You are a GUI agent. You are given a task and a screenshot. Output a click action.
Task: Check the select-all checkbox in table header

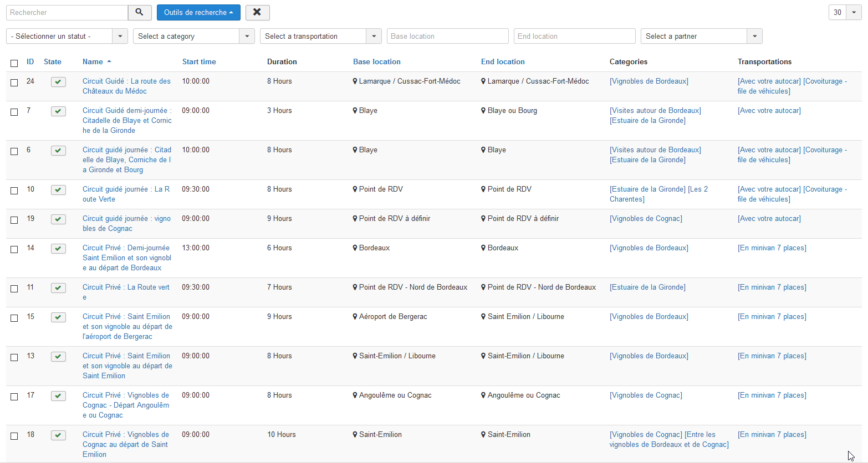(x=14, y=63)
